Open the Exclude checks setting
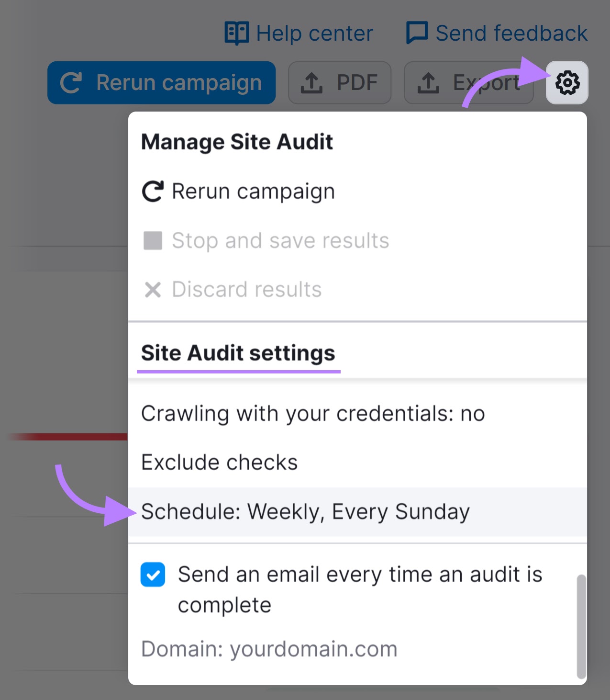Viewport: 610px width, 700px height. (220, 463)
